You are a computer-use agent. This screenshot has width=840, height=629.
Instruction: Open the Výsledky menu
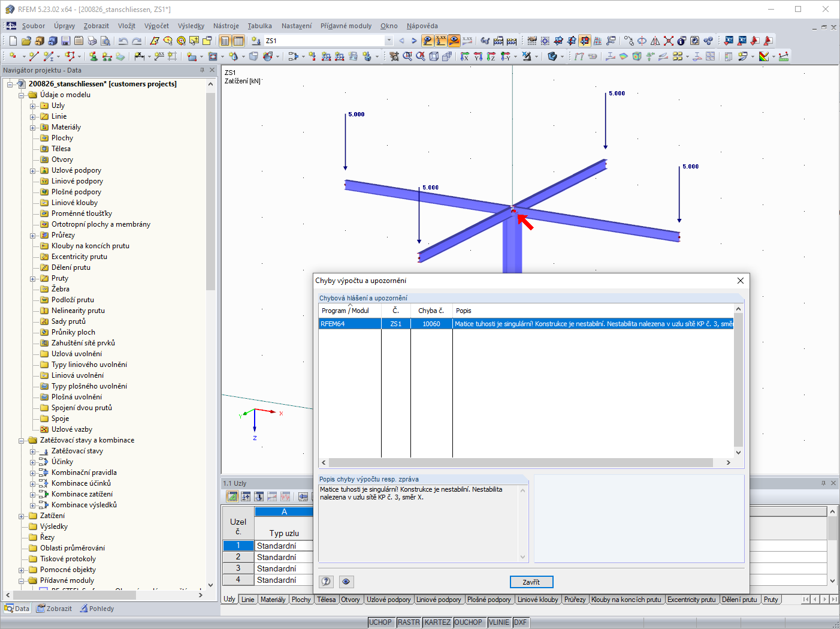coord(191,26)
